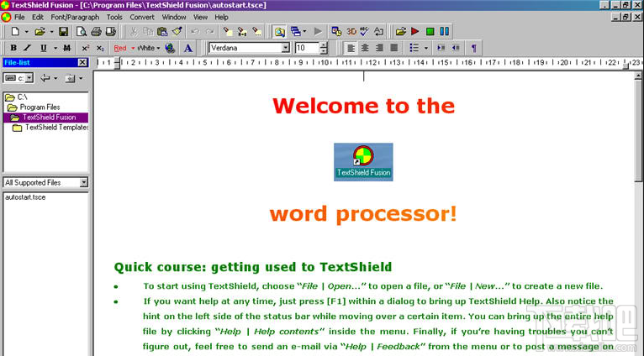Click the open folder icon beside play button
The height and width of the screenshot is (356, 644).
400,32
